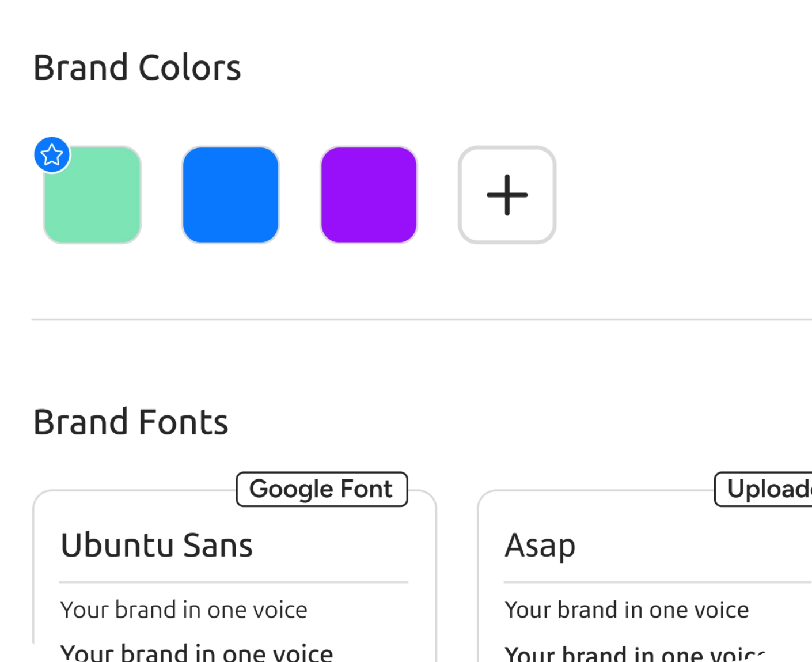Click the divider under the Asap title

(657, 582)
